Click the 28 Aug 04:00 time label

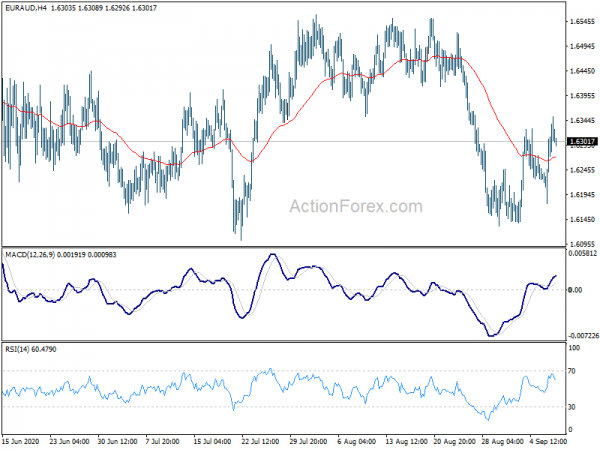[x=502, y=441]
